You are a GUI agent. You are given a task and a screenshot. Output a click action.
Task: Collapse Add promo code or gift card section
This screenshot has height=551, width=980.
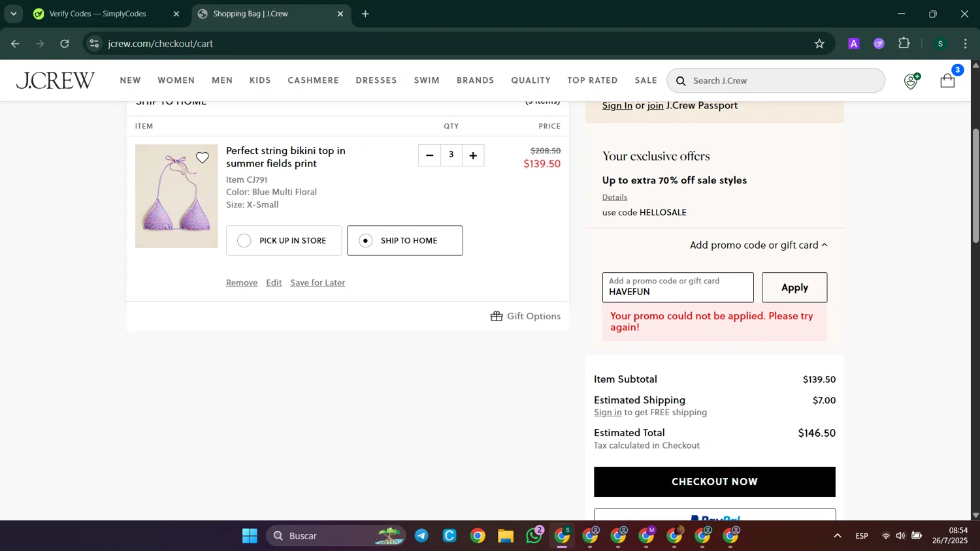(759, 245)
